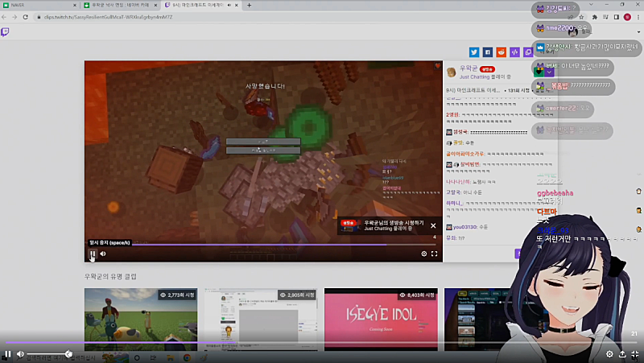The image size is (644, 363).
Task: Pause the Twitch clip inside the browser
Action: 93,254
